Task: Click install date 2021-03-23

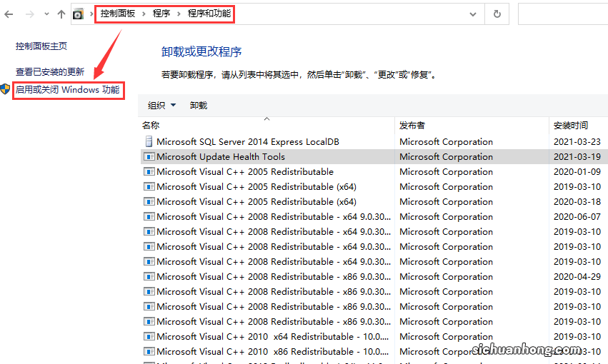Action: pos(577,142)
